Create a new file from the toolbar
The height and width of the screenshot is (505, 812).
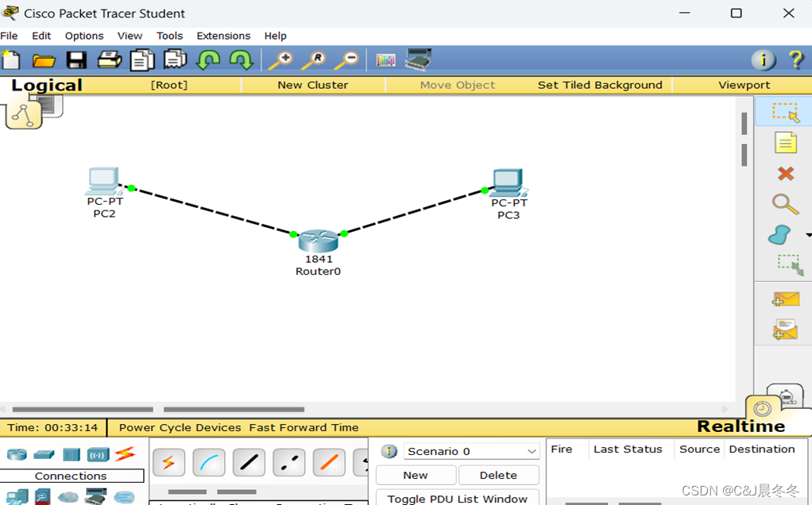[11, 60]
